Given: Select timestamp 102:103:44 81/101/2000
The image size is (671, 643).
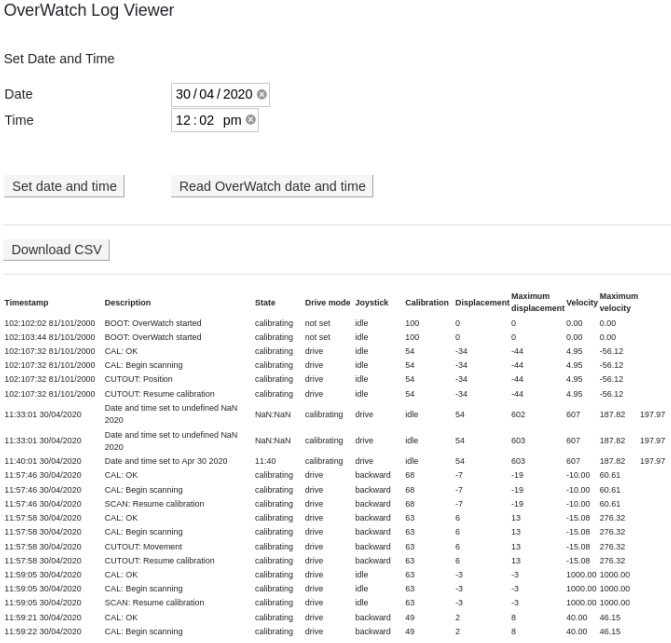Looking at the screenshot, I should (x=50, y=337).
